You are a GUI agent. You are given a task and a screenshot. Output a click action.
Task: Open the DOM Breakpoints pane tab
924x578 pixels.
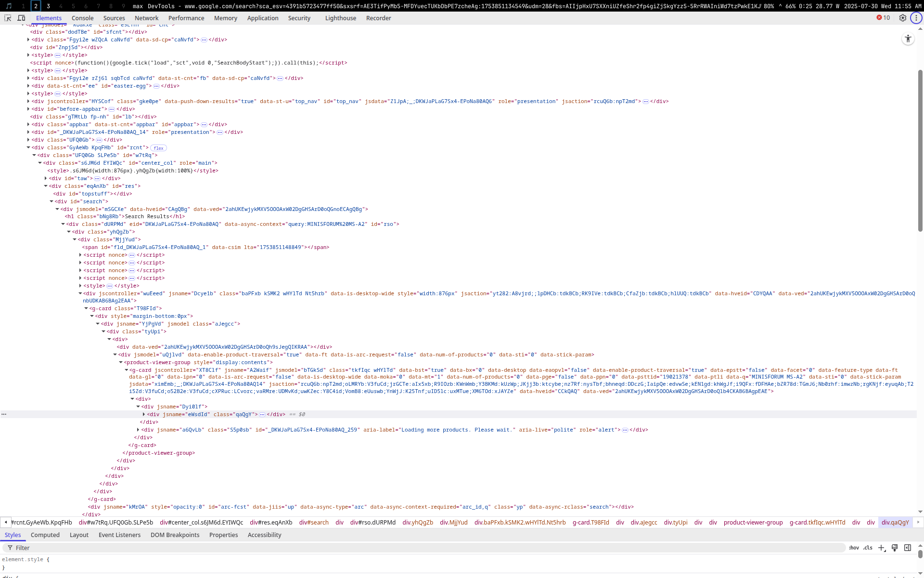click(175, 535)
